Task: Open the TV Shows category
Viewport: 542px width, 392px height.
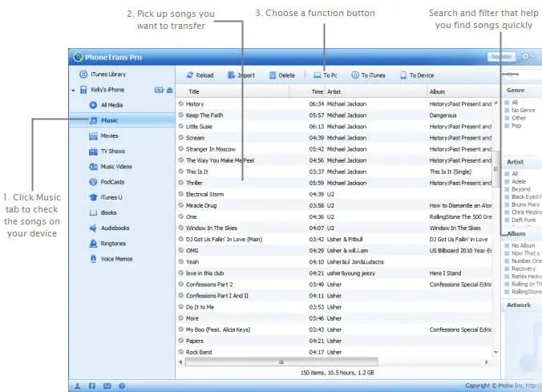Action: pyautogui.click(x=107, y=152)
